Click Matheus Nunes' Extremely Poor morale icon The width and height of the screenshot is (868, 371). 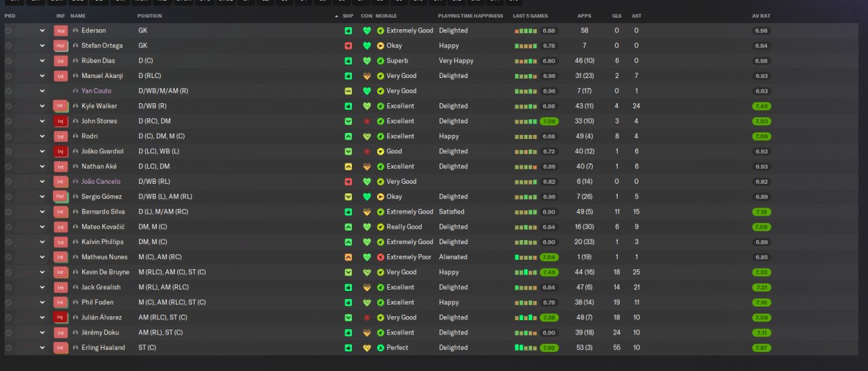click(380, 257)
